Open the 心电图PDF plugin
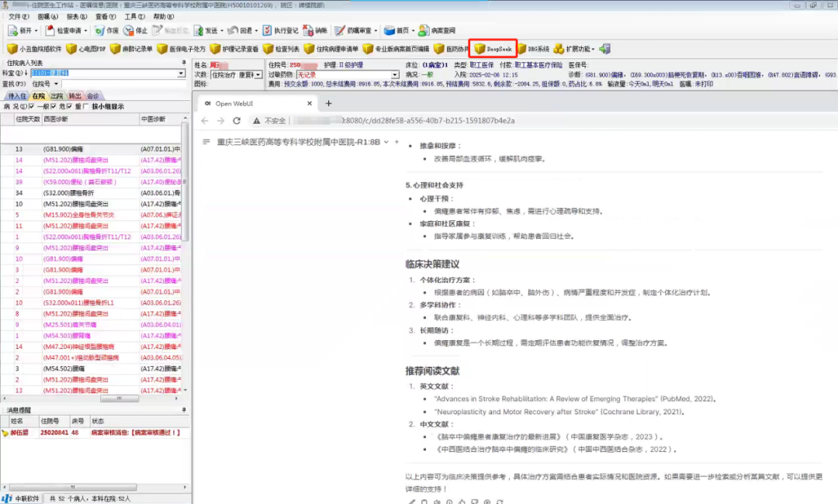 (85, 49)
